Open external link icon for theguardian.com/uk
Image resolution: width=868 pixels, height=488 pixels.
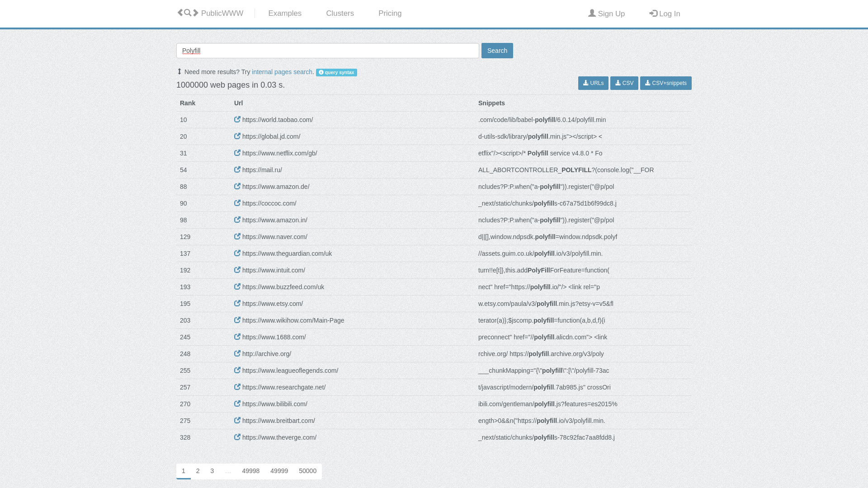(237, 253)
